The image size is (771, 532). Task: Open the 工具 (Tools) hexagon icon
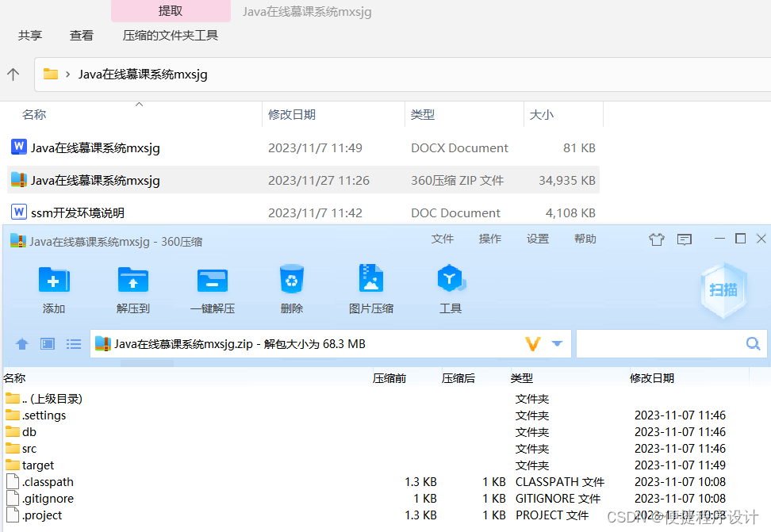click(x=451, y=279)
